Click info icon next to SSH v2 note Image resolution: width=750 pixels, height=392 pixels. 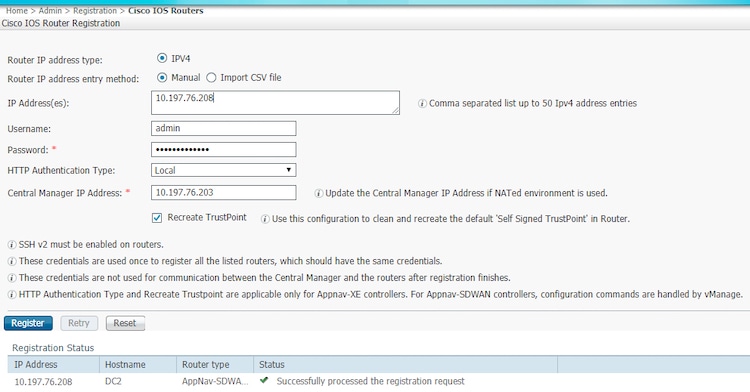coord(11,245)
